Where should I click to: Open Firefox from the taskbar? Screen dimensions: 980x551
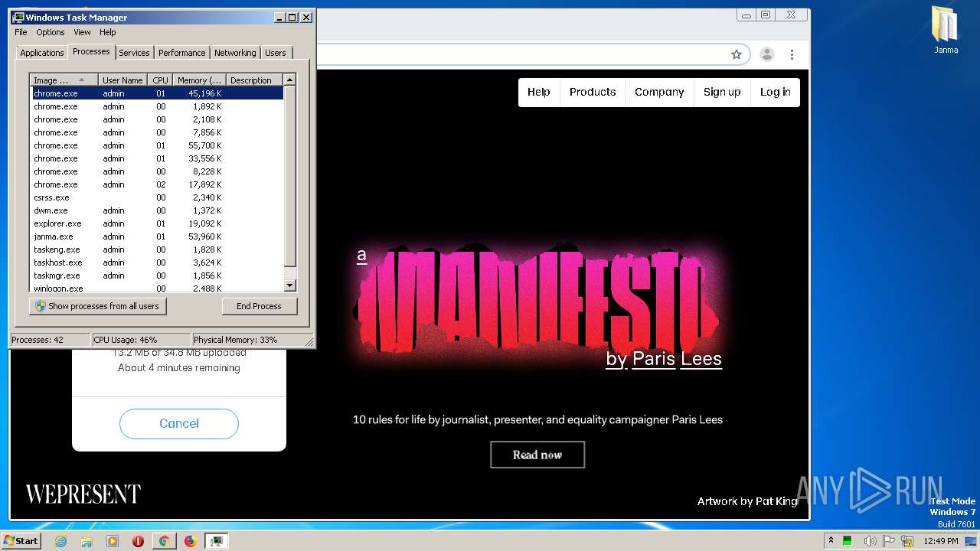point(190,541)
